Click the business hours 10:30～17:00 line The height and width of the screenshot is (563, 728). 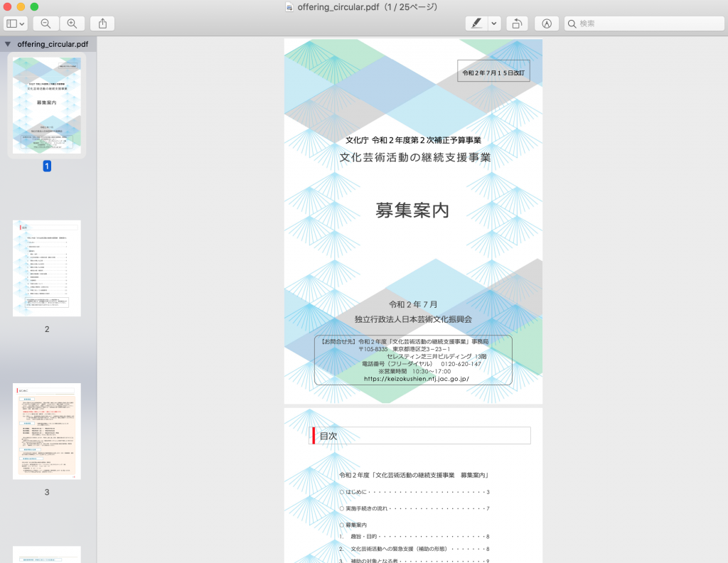click(414, 371)
